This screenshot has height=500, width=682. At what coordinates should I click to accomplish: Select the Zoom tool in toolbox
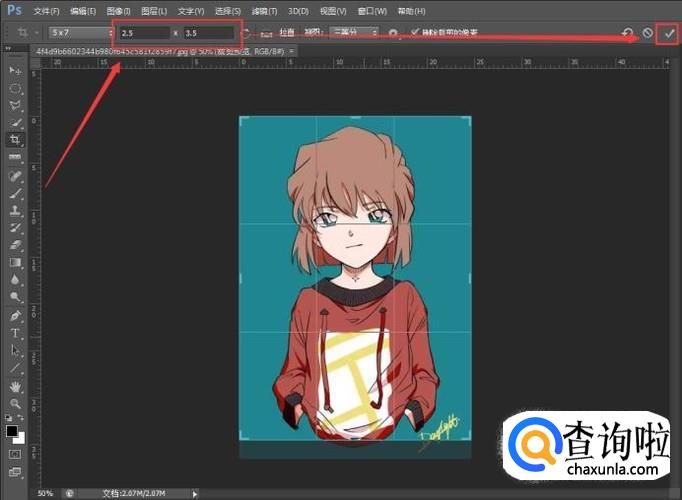[15, 403]
